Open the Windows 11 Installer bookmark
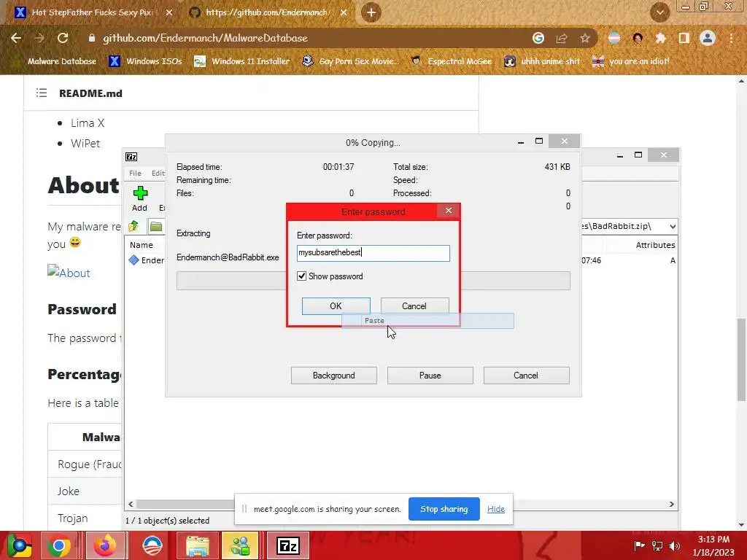This screenshot has height=560, width=747. tap(242, 61)
